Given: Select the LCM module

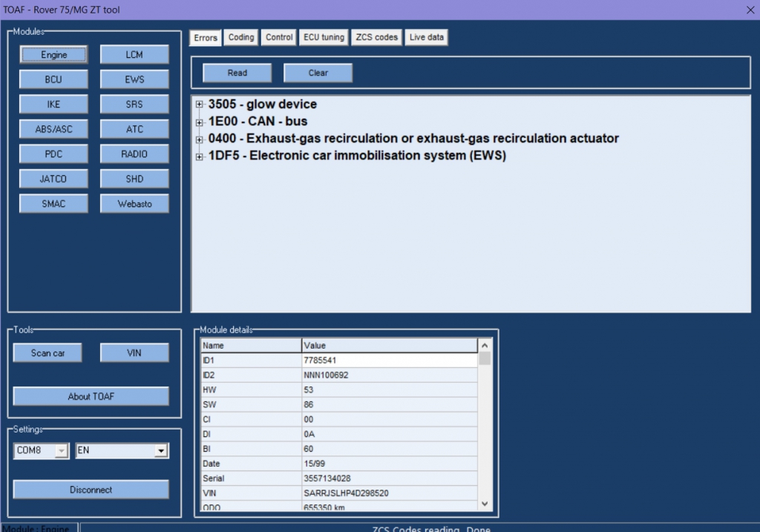Looking at the screenshot, I should tap(134, 55).
